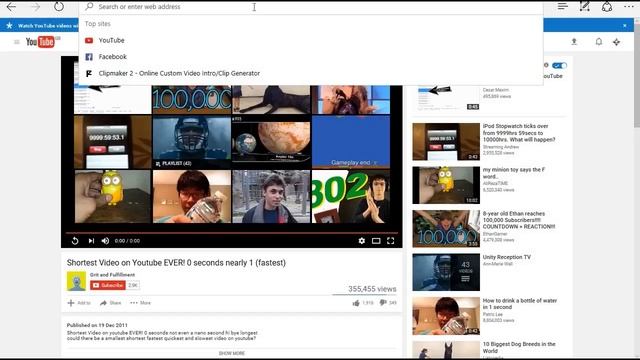Click the browser Share icon
Image resolution: width=640 pixels, height=360 pixels.
click(x=607, y=7)
